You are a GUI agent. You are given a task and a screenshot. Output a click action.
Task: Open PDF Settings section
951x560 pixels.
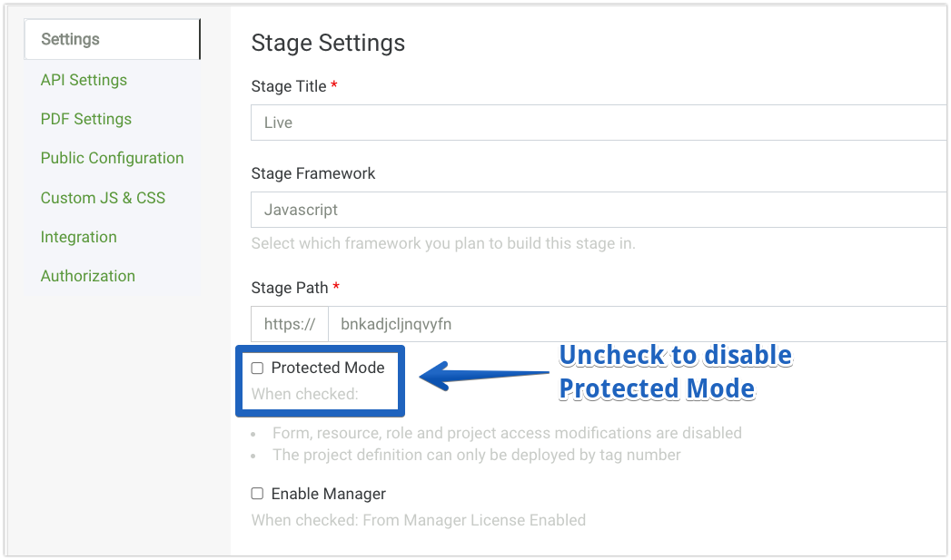click(86, 119)
